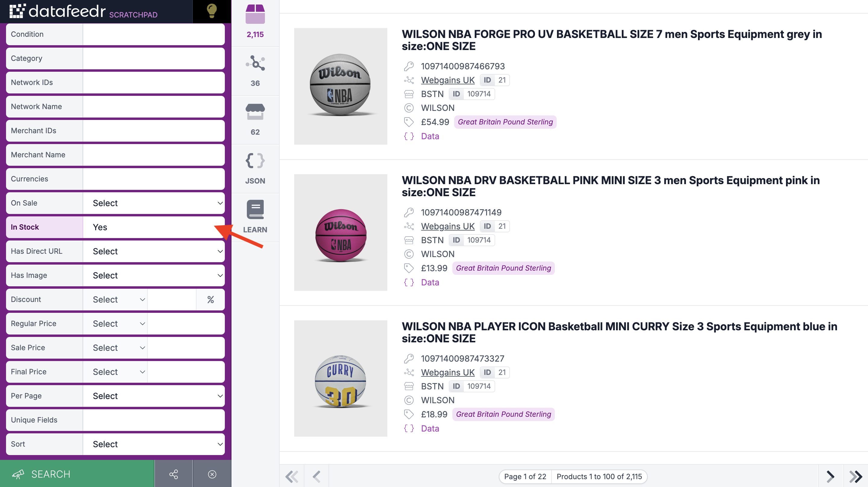Open the Sort dropdown
The width and height of the screenshot is (868, 487).
pos(154,444)
